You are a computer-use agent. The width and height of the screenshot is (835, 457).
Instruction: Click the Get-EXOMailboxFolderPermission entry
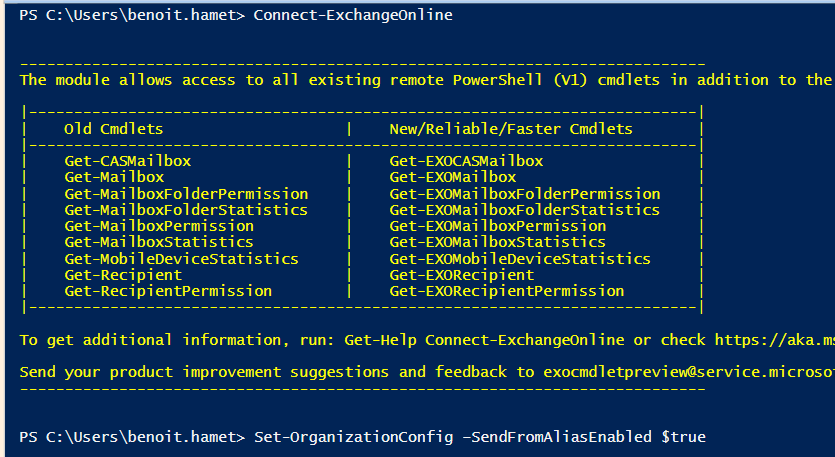point(525,193)
